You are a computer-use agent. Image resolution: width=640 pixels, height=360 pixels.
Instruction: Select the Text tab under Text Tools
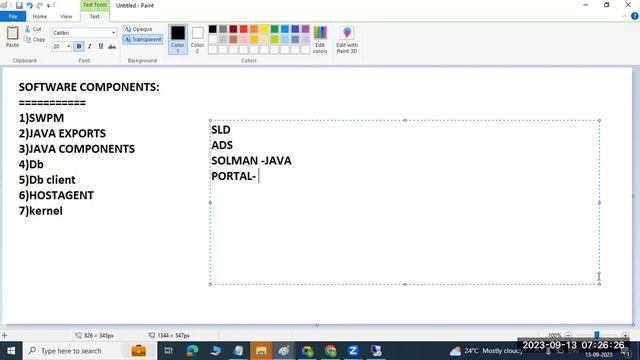point(95,16)
